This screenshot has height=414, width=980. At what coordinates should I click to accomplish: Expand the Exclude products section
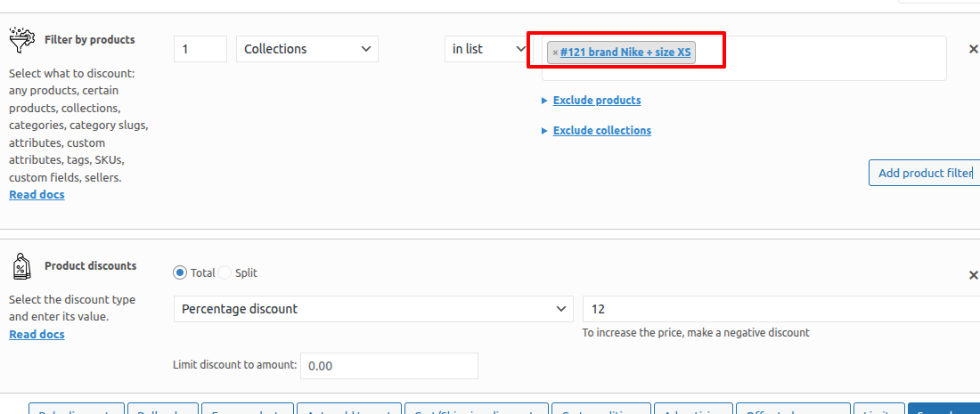(596, 101)
